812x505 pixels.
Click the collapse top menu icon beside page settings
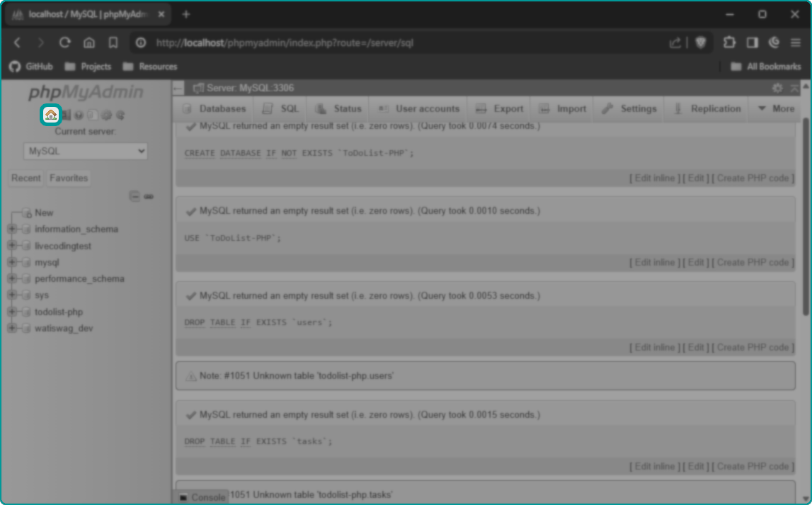click(794, 88)
